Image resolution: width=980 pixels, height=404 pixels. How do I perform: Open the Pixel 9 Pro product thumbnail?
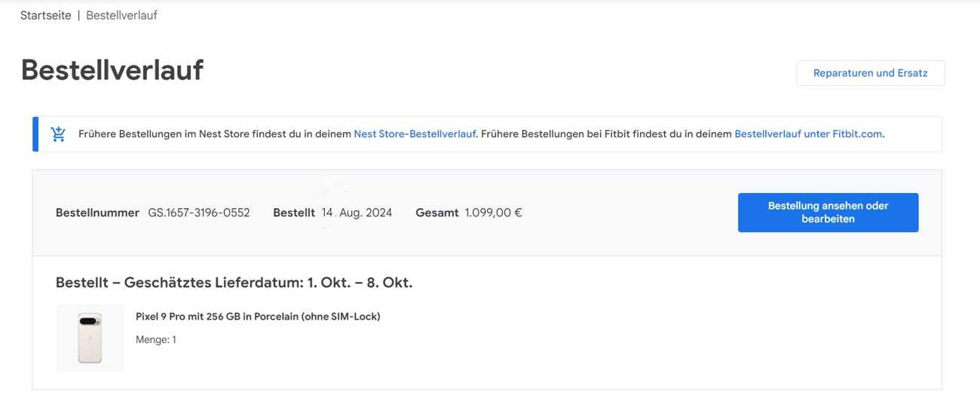pos(90,338)
